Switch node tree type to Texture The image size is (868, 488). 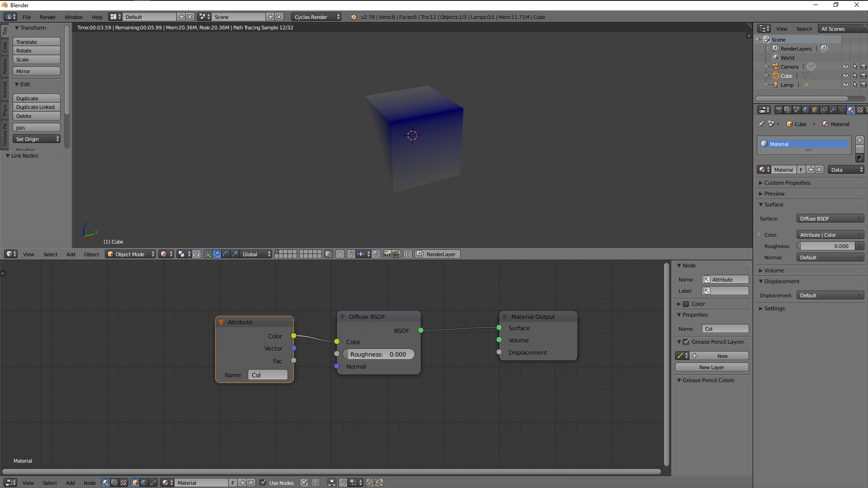click(123, 483)
